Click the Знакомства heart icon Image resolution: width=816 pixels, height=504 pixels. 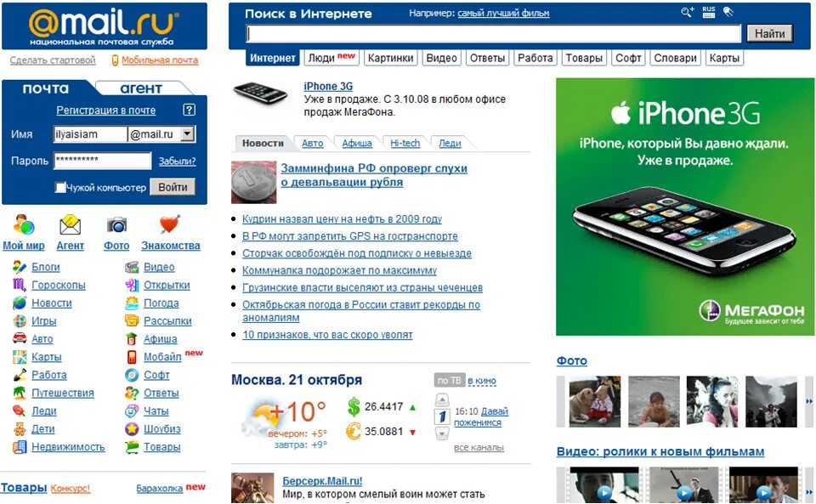(x=170, y=224)
